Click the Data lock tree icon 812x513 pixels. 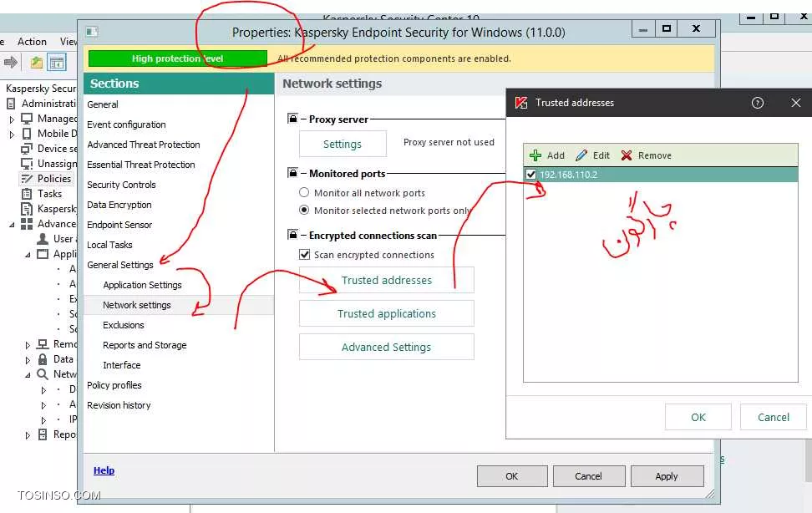click(43, 359)
